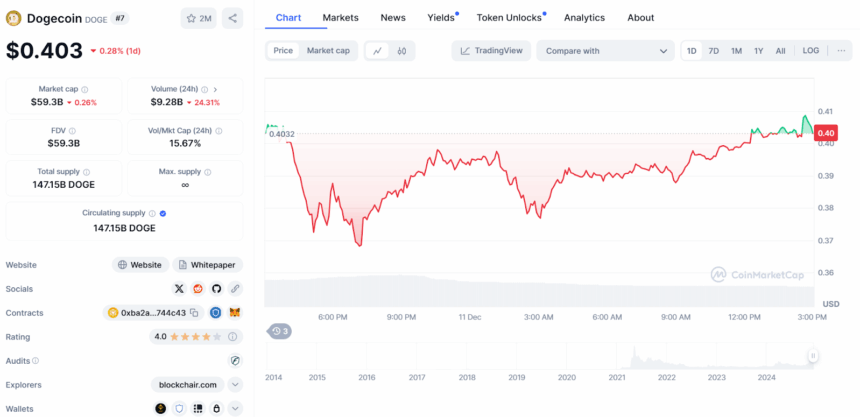Image resolution: width=860 pixels, height=417 pixels.
Task: Click the Total supply info icon
Action: point(87,172)
